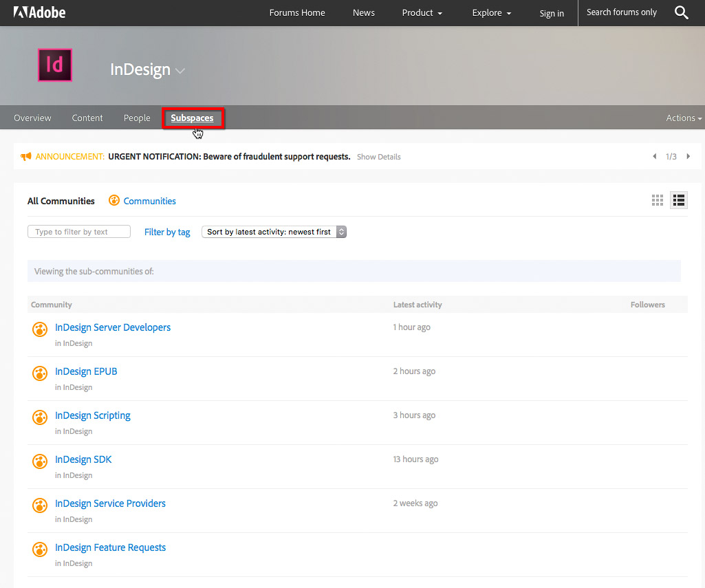Open Forums Home

coord(297,13)
